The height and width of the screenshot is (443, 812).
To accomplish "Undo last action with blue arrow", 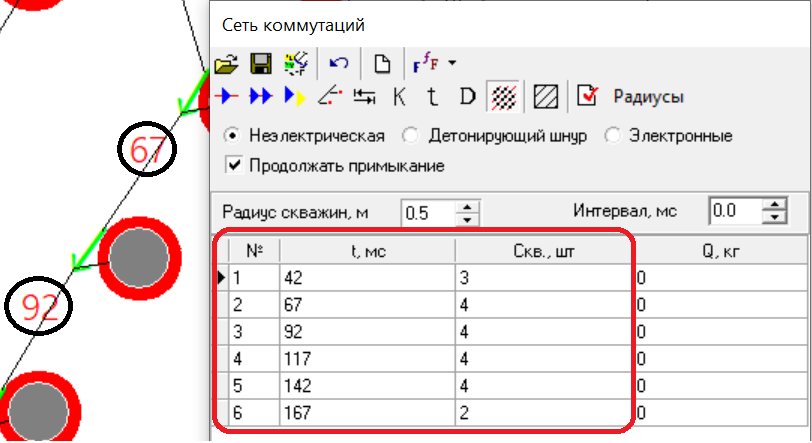I will tap(339, 64).
